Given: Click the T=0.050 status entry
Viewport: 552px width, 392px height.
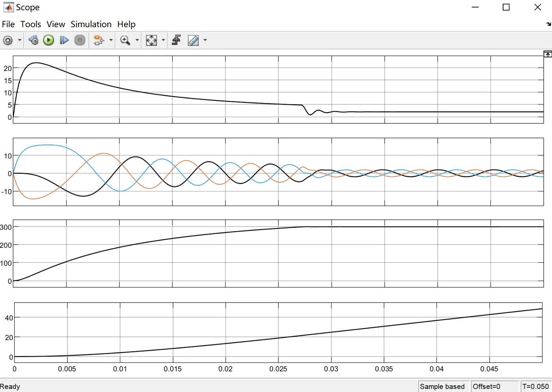Looking at the screenshot, I should 535,386.
